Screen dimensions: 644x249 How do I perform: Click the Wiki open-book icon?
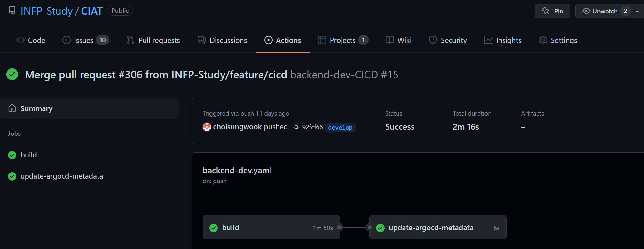[389, 40]
